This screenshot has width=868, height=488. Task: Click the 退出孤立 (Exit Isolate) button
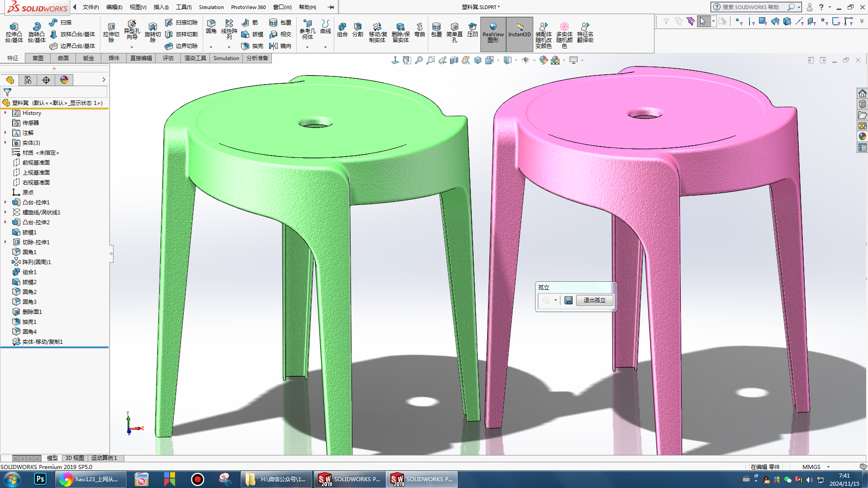pos(594,300)
